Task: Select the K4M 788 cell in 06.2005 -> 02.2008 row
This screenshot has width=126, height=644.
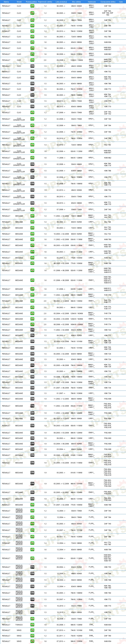Action: coord(108,263)
